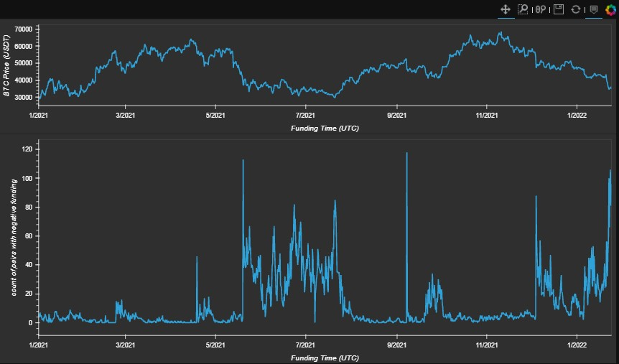Image resolution: width=619 pixels, height=364 pixels.
Task: Click the mid-May 2021 spike in the negative funding chart
Action: (243, 161)
